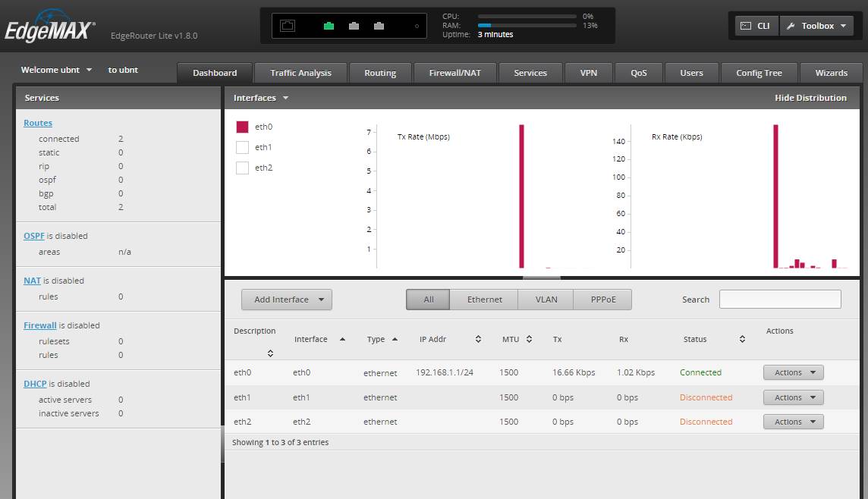Expand the Add Interface dropdown
Image resolution: width=868 pixels, height=499 pixels.
(286, 300)
